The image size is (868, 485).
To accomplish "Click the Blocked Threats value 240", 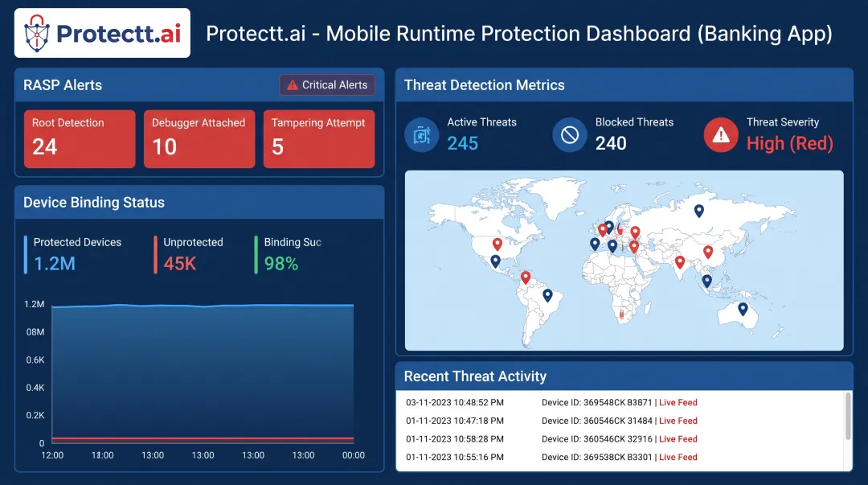I will (x=611, y=143).
